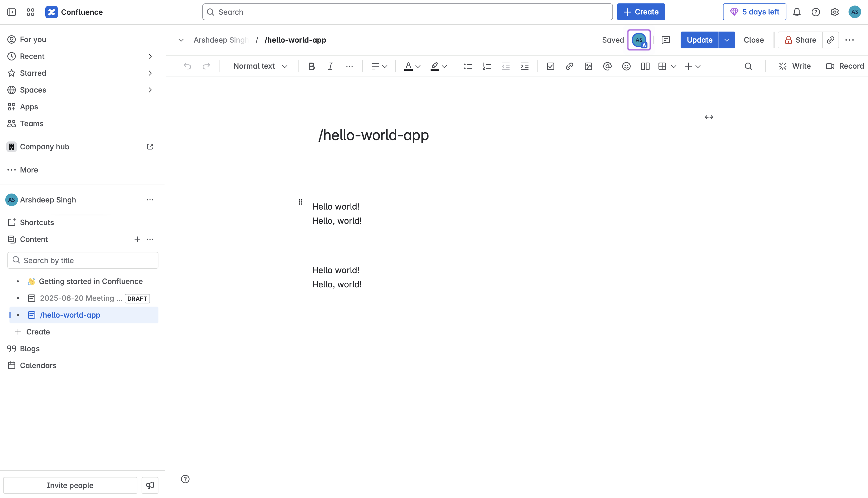Viewport: 868px width, 498px height.
Task: Open the emoji picker
Action: [x=626, y=66]
